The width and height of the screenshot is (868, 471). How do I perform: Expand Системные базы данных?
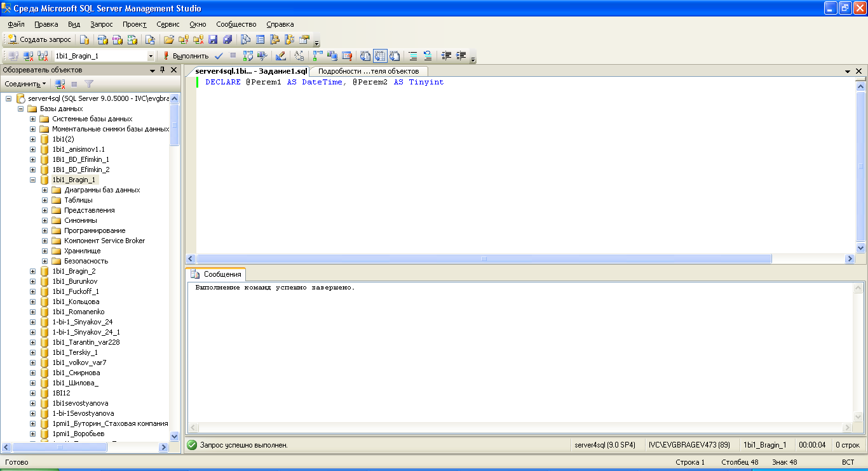pyautogui.click(x=32, y=119)
